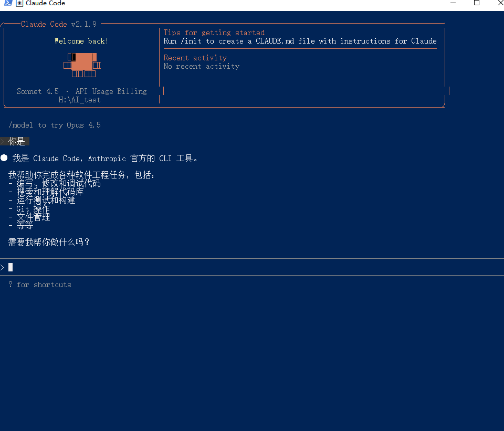Click the bullet '运行测试和构建'
The image size is (504, 431).
42,200
